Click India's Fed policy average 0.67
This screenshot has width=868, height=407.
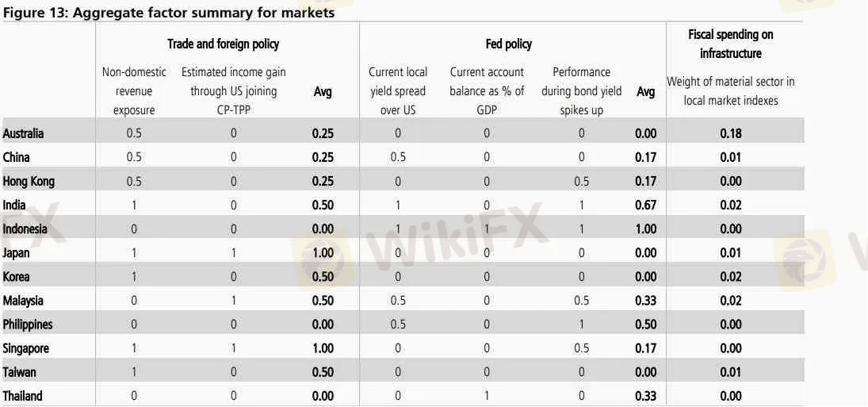(645, 205)
